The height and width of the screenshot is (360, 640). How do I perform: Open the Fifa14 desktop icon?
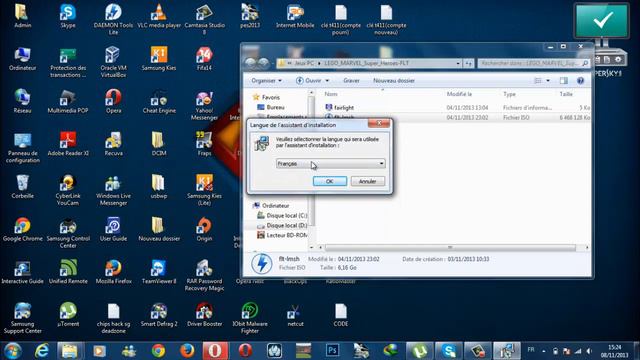click(x=204, y=58)
